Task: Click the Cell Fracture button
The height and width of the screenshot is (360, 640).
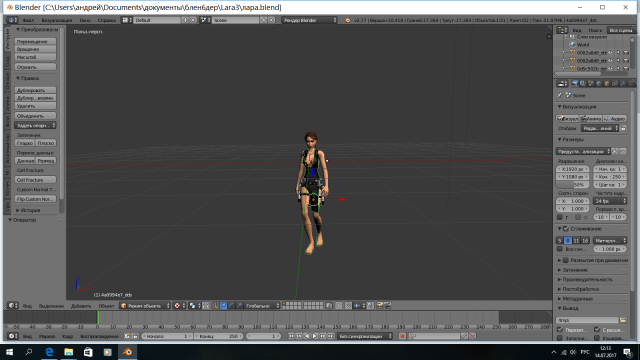Action: pos(35,180)
